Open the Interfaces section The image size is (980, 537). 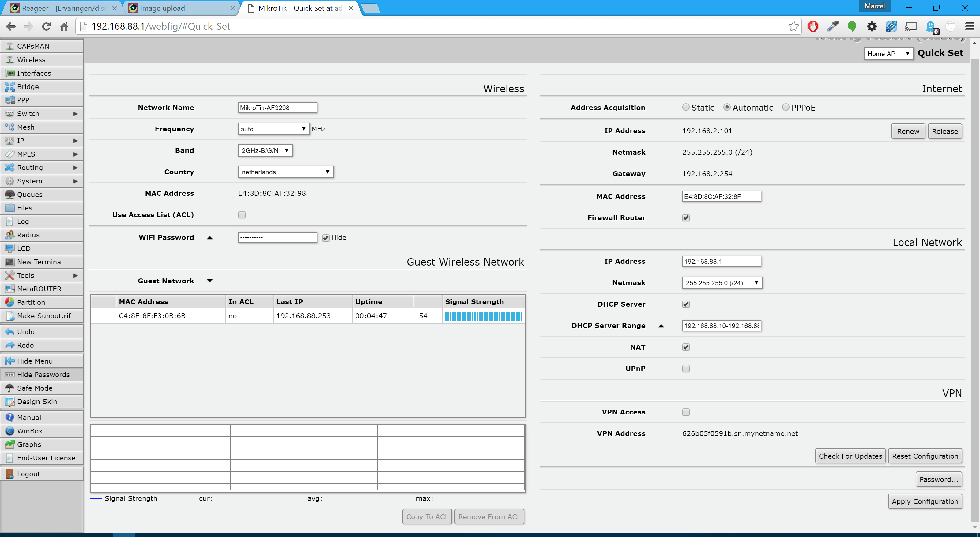42,73
